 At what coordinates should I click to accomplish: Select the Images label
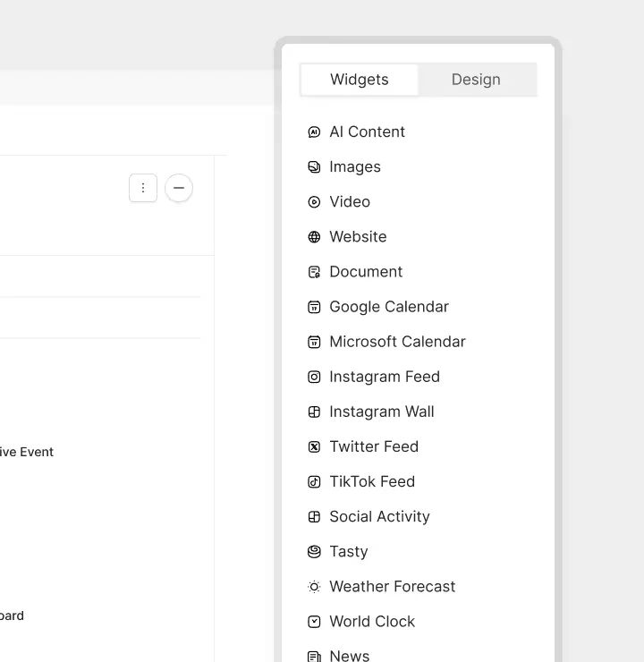[355, 167]
